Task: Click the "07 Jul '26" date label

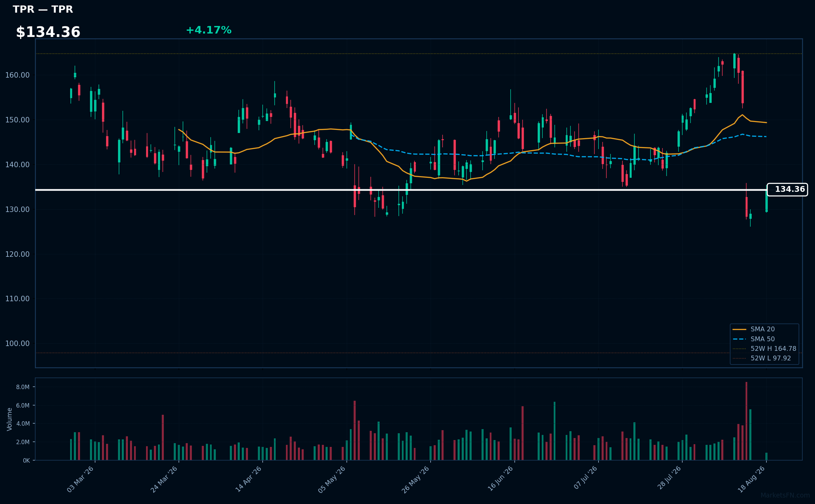Action: (586, 478)
